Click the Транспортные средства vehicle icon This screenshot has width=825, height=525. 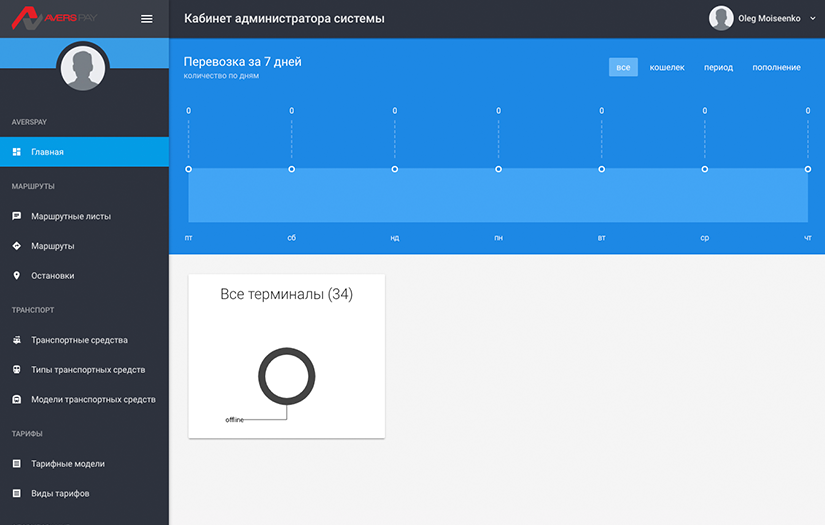(17, 340)
